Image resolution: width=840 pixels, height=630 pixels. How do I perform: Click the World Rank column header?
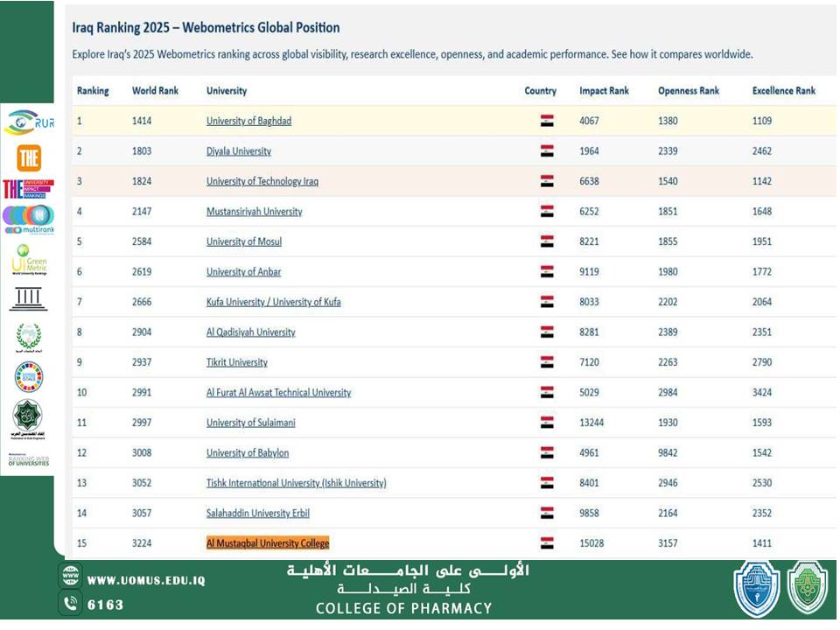point(156,90)
